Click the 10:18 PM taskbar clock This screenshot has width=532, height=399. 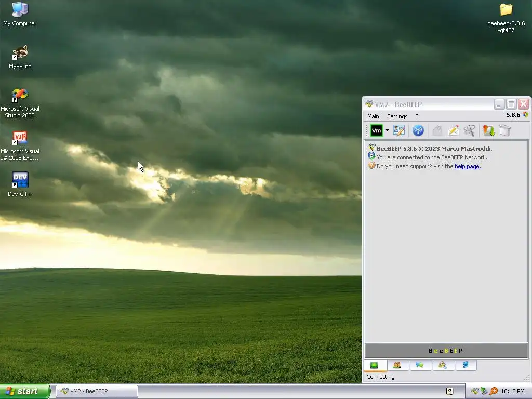(x=513, y=391)
